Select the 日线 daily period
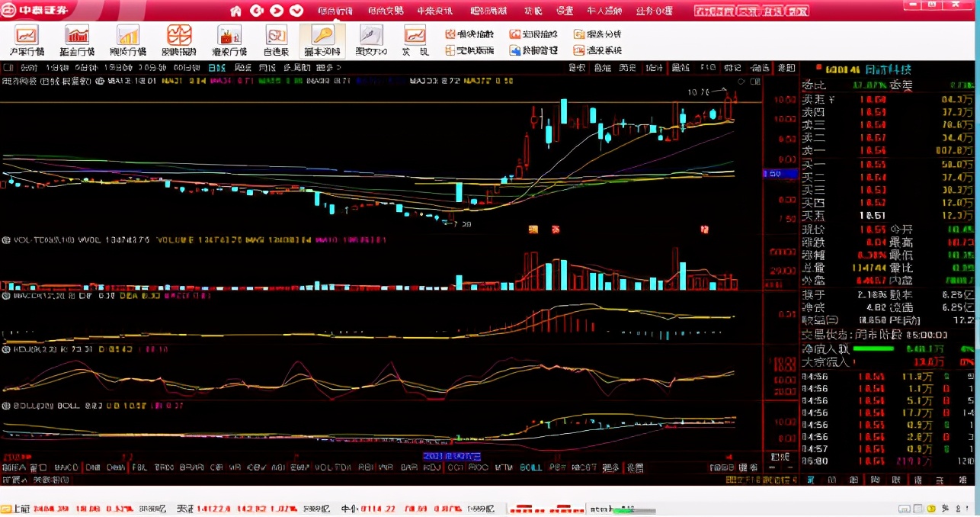The height and width of the screenshot is (517, 980). click(217, 68)
